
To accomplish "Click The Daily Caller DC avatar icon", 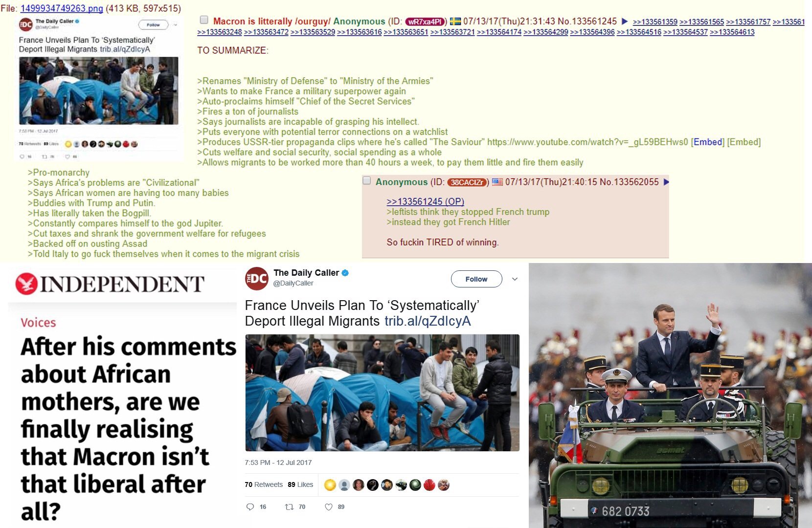I will pos(256,279).
